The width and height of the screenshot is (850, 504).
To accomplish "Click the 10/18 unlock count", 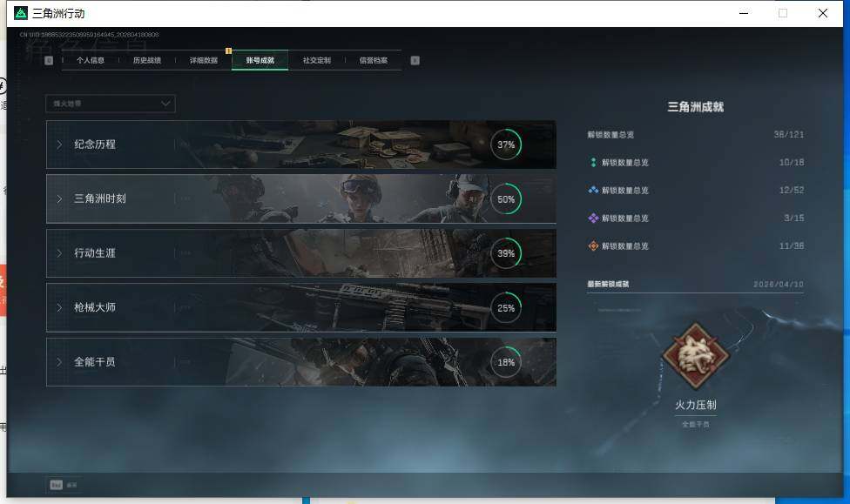I will tap(792, 162).
